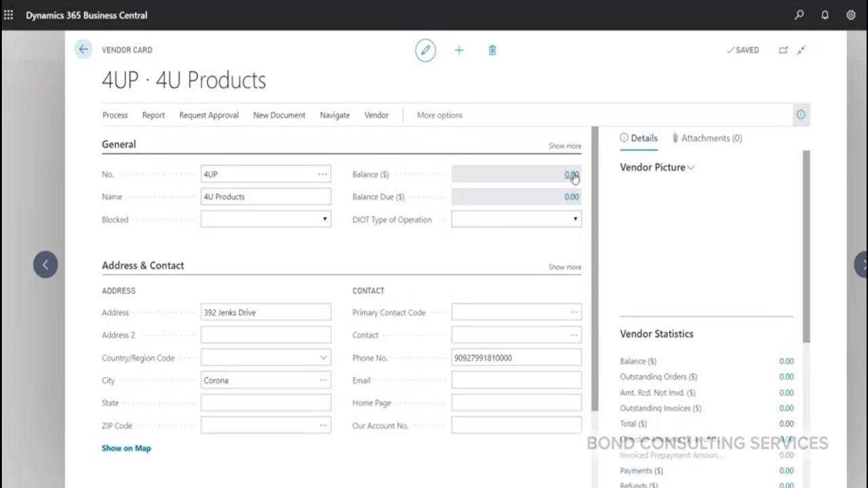Open lookup for the City field

pyautogui.click(x=323, y=380)
